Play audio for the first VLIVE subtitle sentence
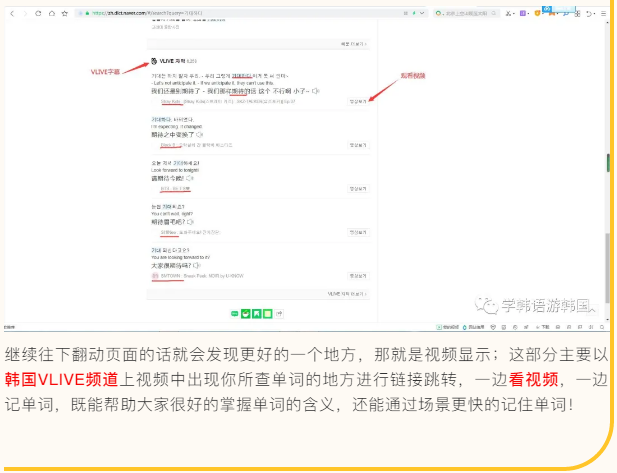 [315, 91]
